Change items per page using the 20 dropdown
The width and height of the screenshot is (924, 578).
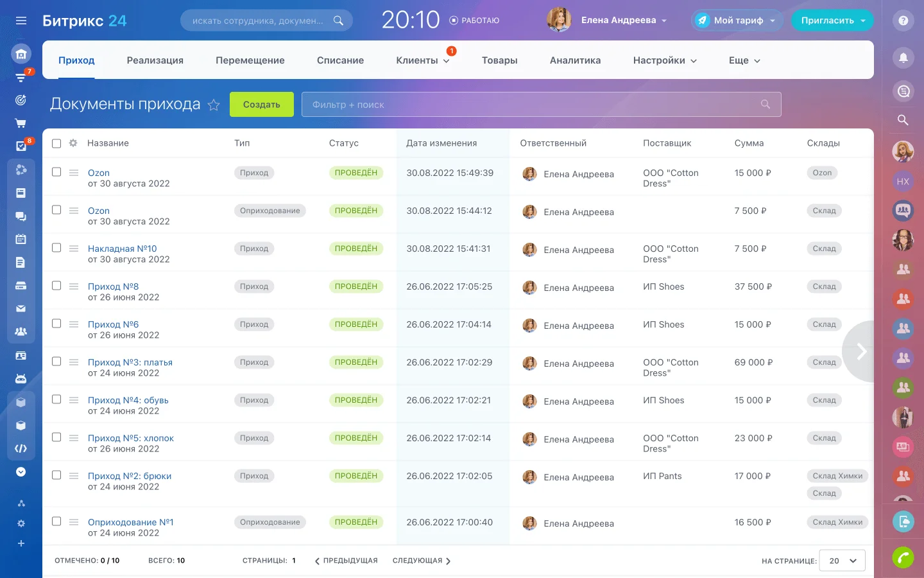(x=842, y=560)
